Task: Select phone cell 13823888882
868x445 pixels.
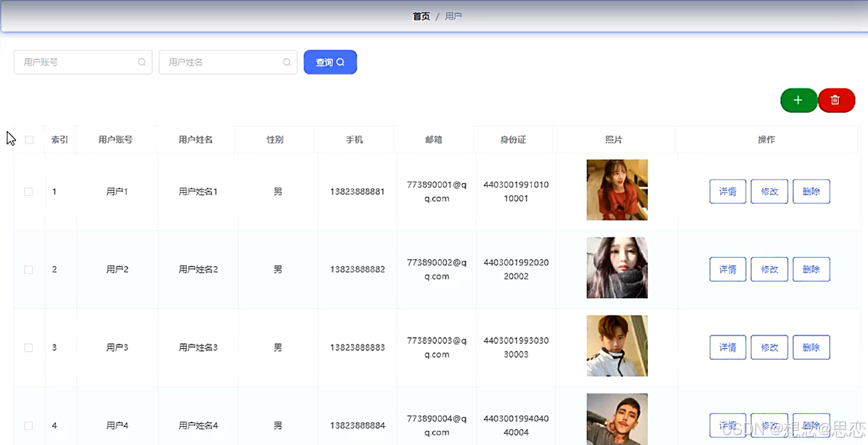Action: (x=358, y=269)
